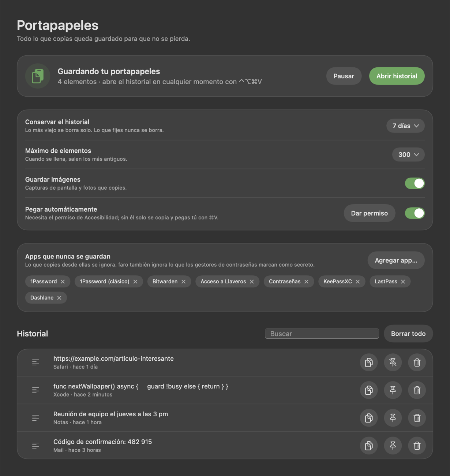
Task: Select the func nextWallpaper() code text
Action: pyautogui.click(x=141, y=386)
